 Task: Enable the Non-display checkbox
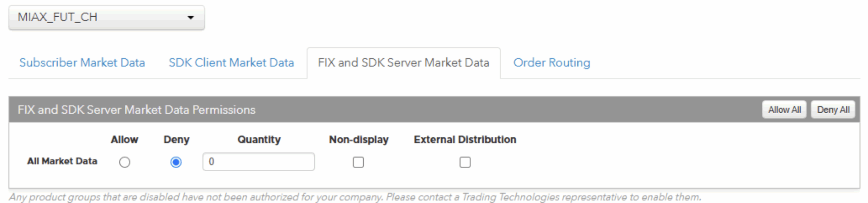point(359,162)
